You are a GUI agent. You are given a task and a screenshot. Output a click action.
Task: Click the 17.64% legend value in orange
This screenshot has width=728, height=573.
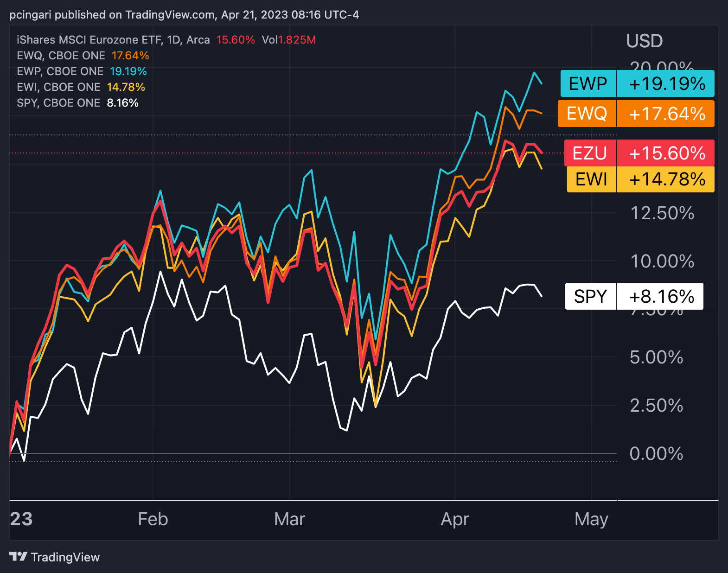coord(130,56)
